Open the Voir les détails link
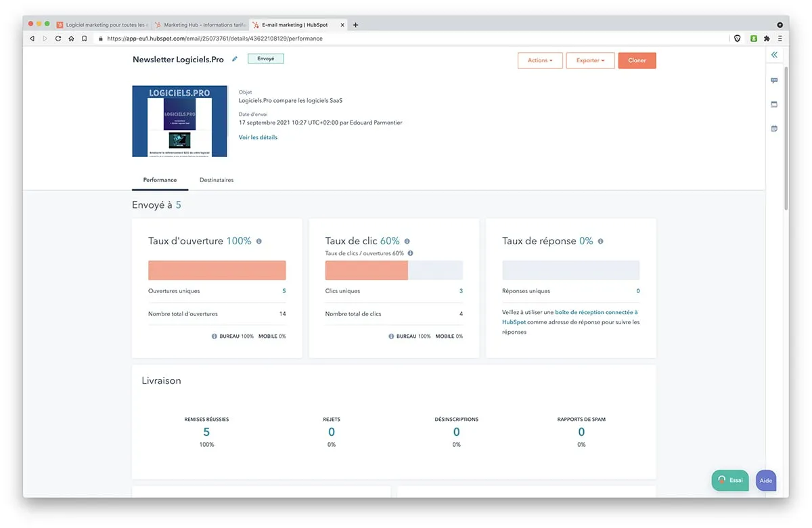This screenshot has height=528, width=812. [x=258, y=137]
